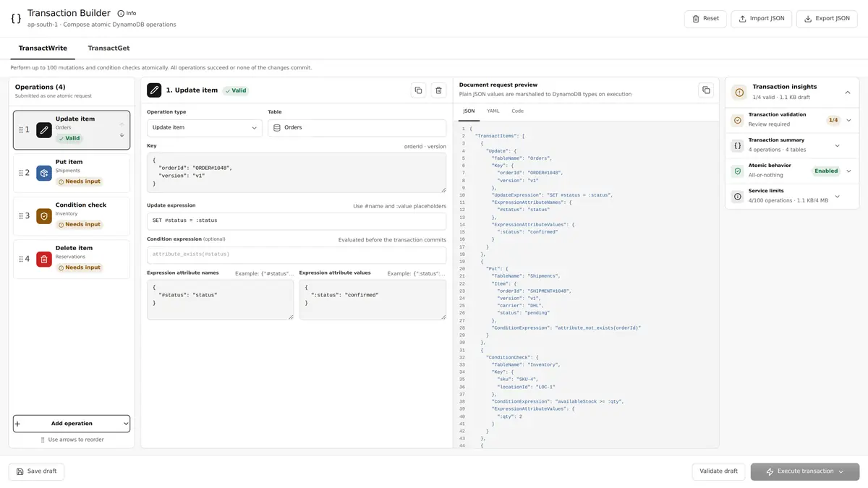This screenshot has width=868, height=488.
Task: Select the Condition check shield icon
Action: point(44,215)
